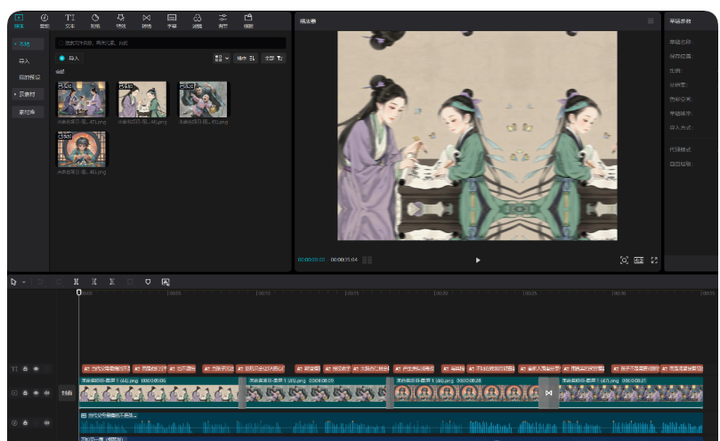Open the Transitions tab with the bowtie icon
Image resolution: width=720 pixels, height=441 pixels.
[x=146, y=21]
